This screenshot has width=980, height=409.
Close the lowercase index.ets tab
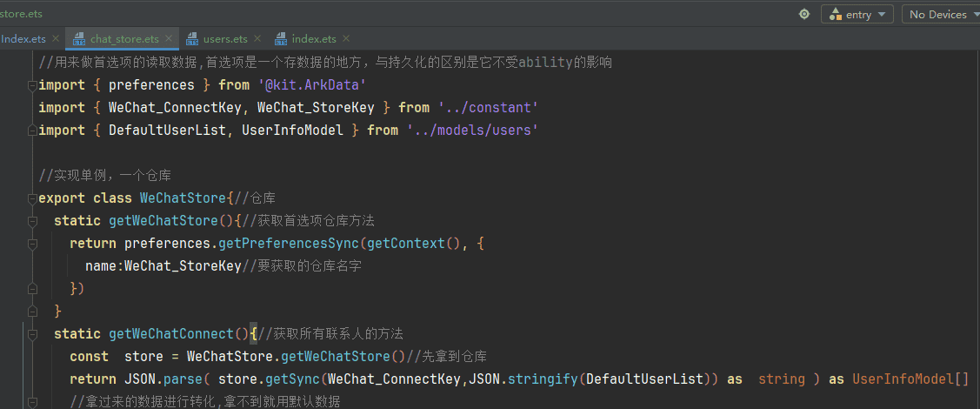[x=346, y=39]
